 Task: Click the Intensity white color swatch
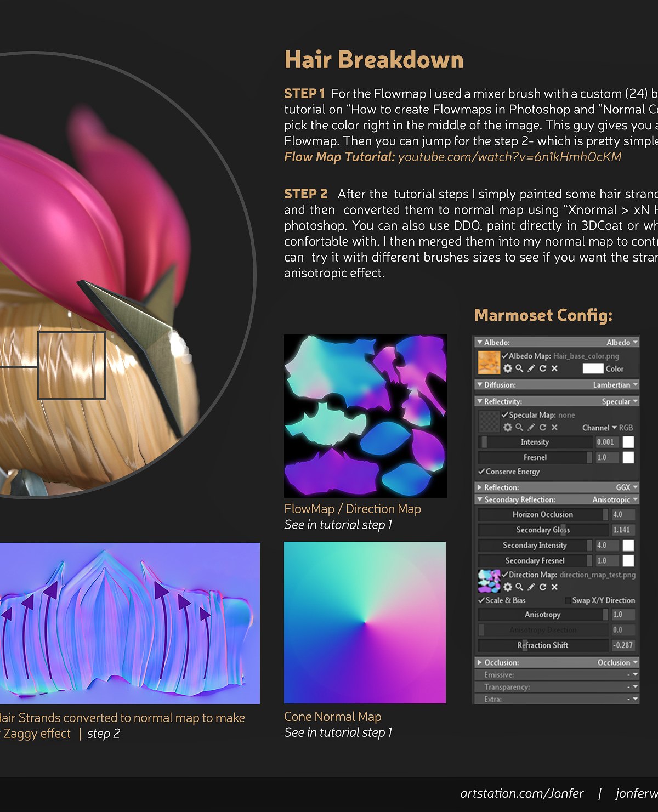tap(628, 442)
